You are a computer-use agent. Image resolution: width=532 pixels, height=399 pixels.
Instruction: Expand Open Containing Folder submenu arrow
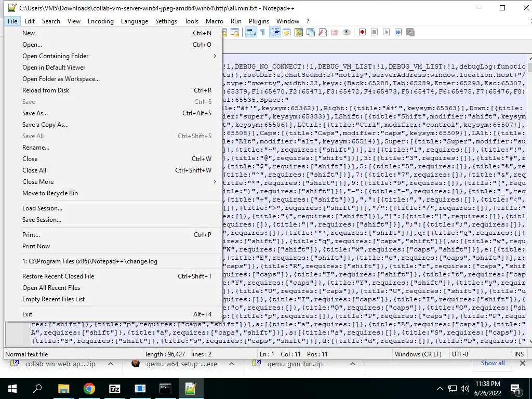(x=215, y=56)
